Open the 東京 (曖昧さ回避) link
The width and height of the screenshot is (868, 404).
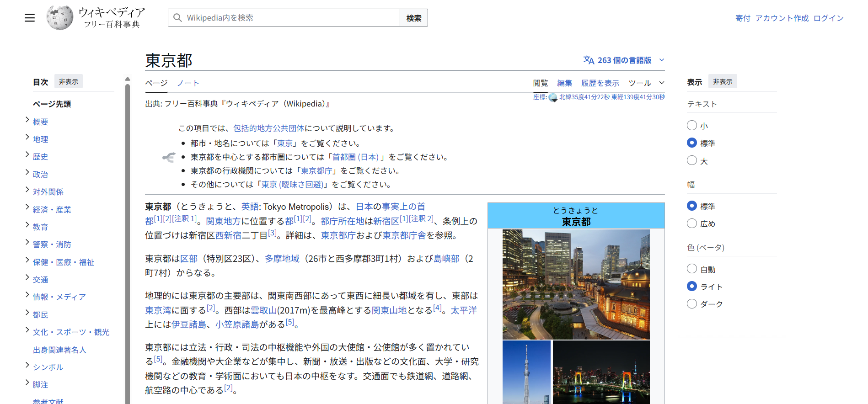point(292,185)
